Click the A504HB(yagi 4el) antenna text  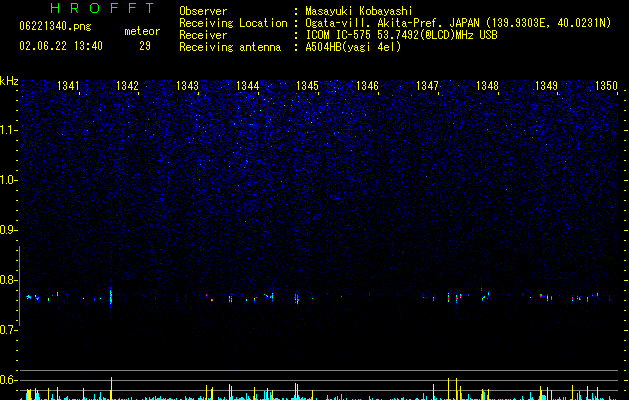pyautogui.click(x=353, y=47)
